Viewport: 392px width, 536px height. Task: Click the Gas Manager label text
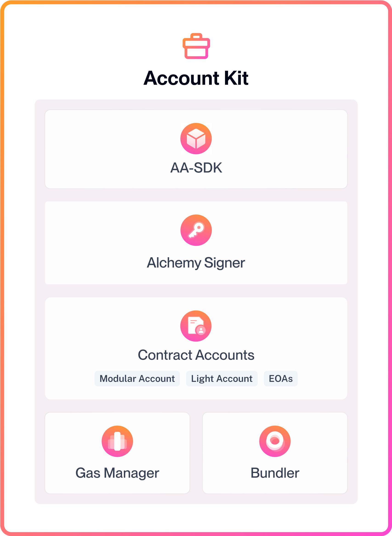[x=117, y=473]
